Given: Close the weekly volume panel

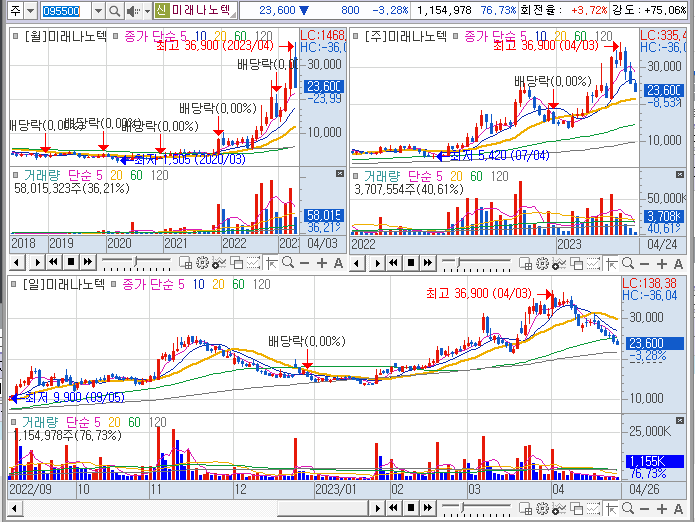Looking at the screenshot, I should (x=679, y=175).
